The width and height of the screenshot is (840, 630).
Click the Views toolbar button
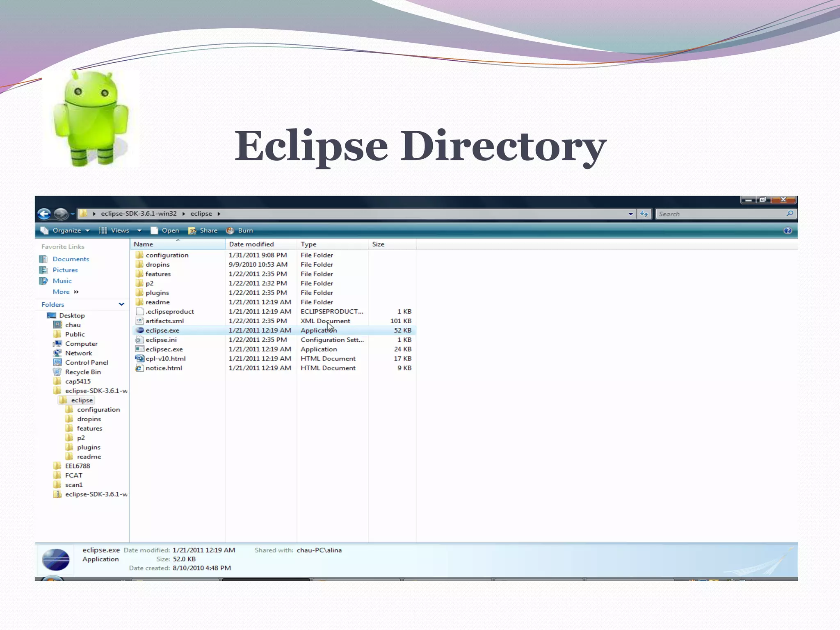click(114, 231)
